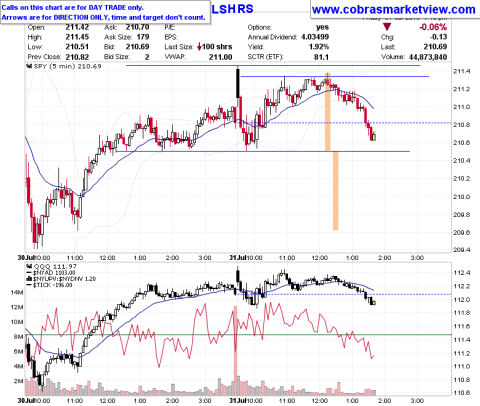480x406 pixels.
Task: Open the www.cobrasmarketview.com link
Action: click(394, 9)
